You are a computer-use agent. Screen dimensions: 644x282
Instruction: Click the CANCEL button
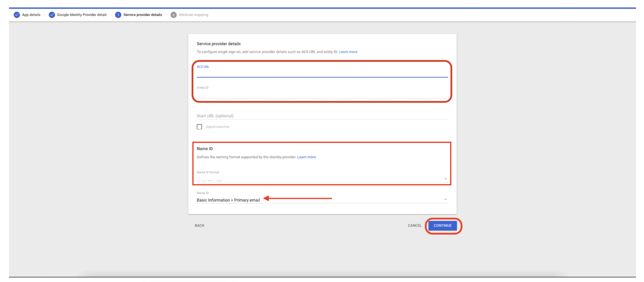(x=414, y=226)
